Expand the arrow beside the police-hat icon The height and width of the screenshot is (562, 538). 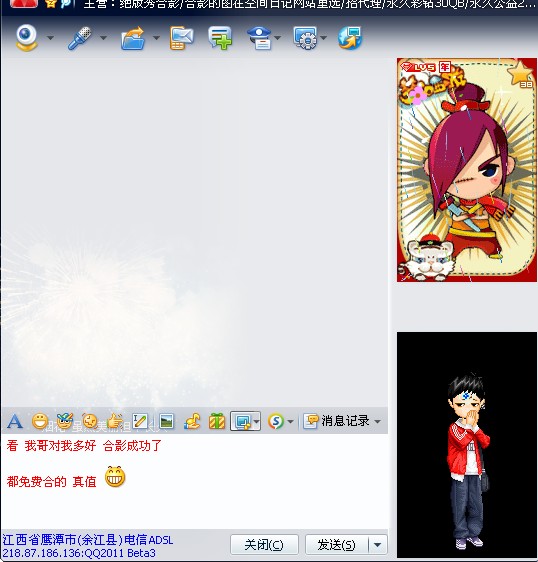pos(277,38)
